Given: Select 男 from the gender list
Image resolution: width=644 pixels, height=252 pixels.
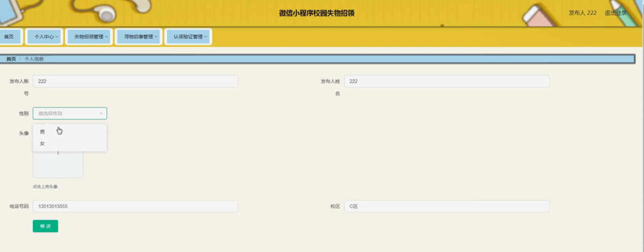Looking at the screenshot, I should click(x=43, y=132).
